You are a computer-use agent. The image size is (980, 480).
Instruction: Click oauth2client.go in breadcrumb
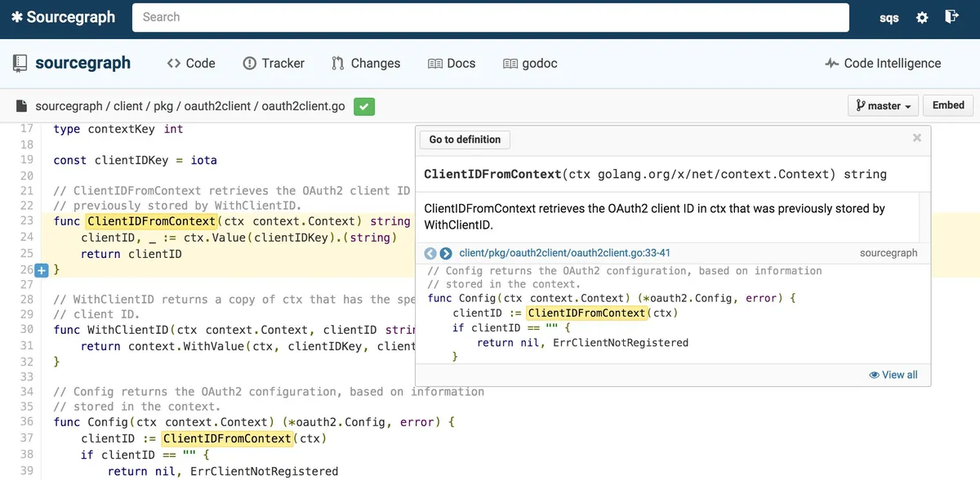coord(303,106)
